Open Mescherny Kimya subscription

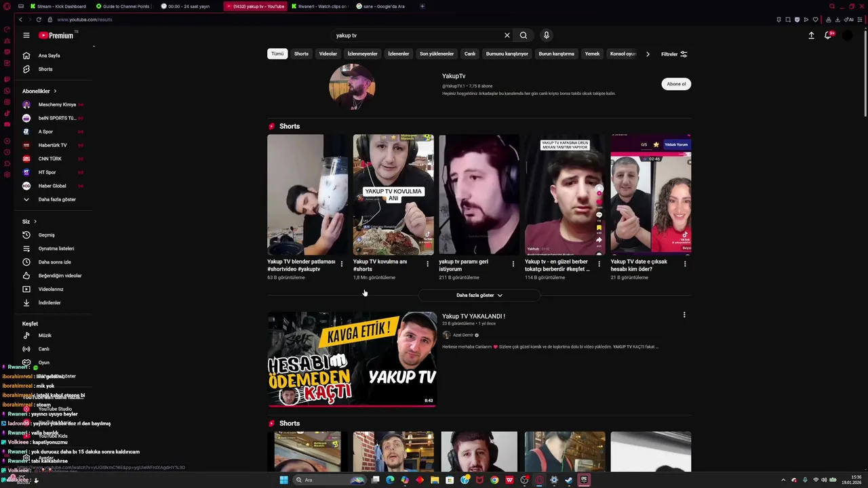click(x=53, y=105)
